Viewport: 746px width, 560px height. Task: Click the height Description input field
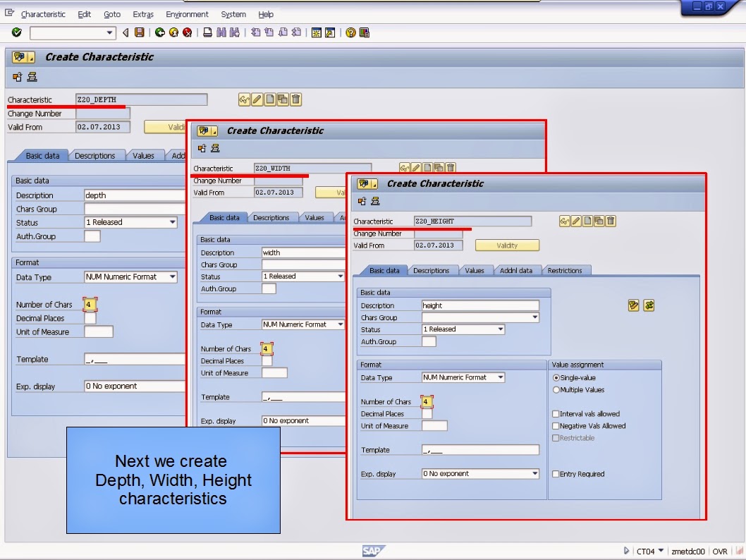[x=480, y=305]
